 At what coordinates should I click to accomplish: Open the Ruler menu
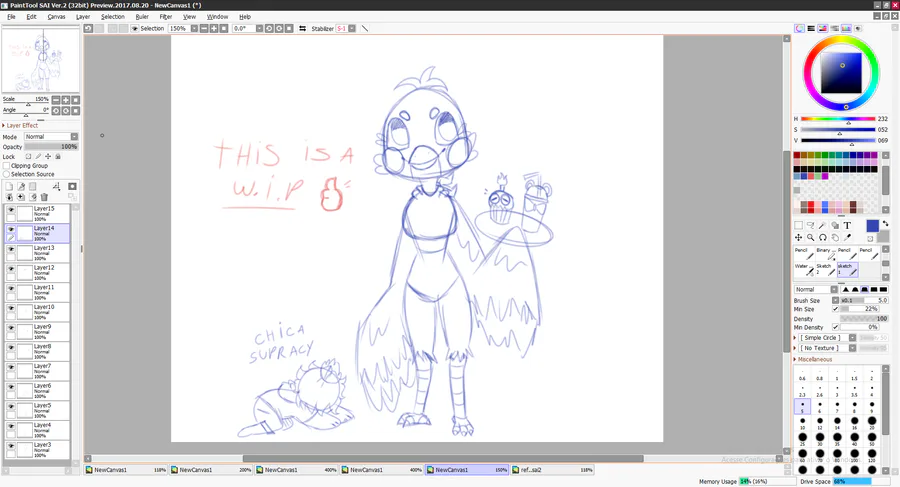[142, 17]
